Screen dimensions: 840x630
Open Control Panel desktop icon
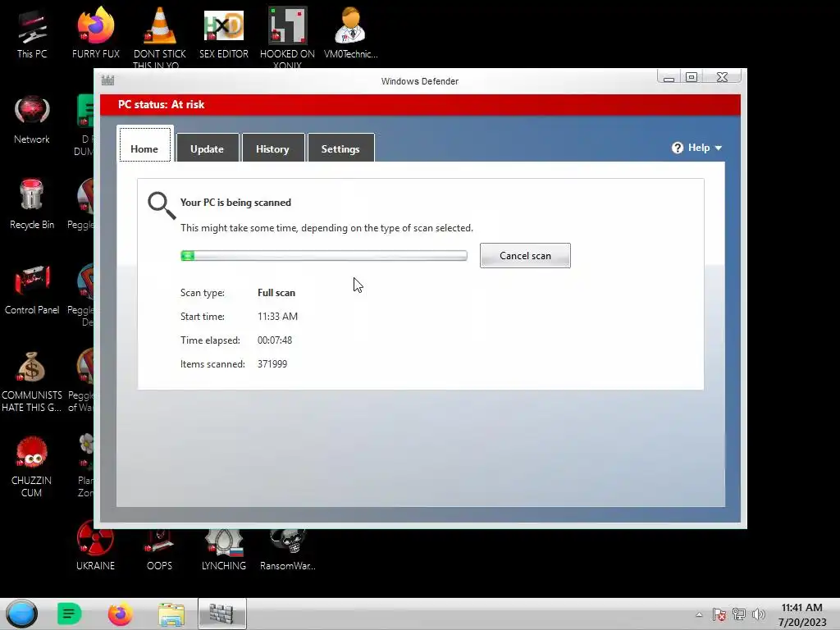click(32, 290)
